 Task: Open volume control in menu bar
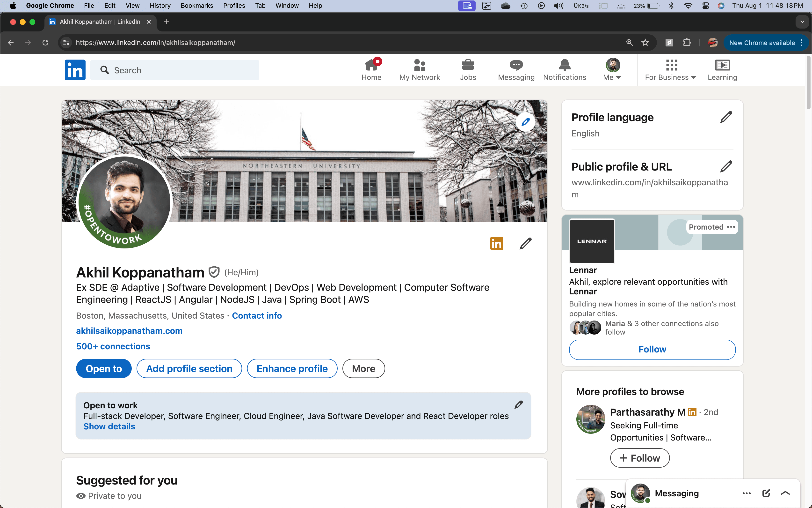tap(558, 6)
